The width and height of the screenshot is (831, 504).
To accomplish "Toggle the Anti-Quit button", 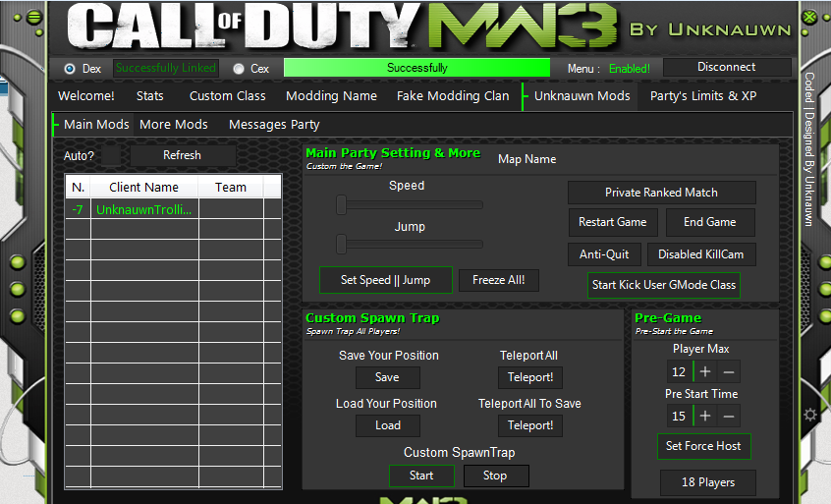I will 604,254.
